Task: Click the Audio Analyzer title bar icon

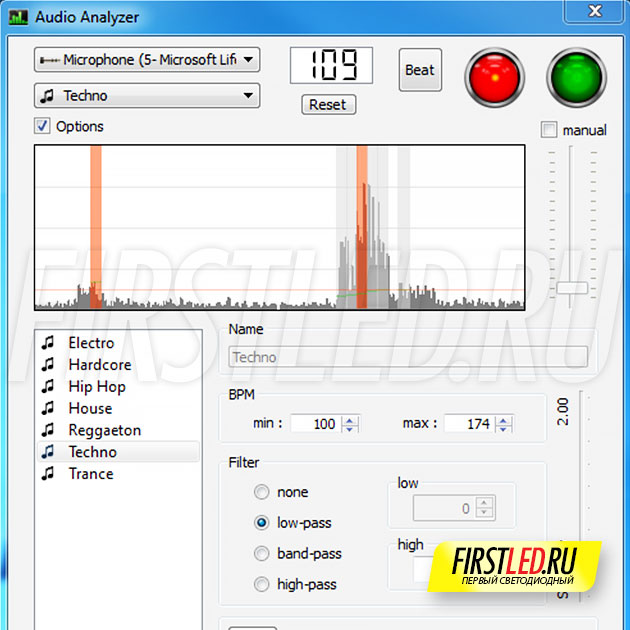Action: tap(18, 17)
